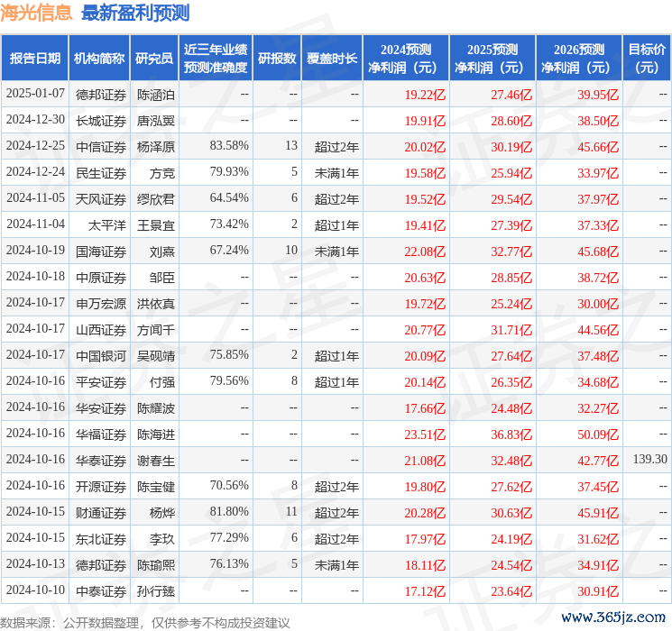Click the 海光信息 title text
The width and height of the screenshot is (672, 631).
tap(36, 13)
